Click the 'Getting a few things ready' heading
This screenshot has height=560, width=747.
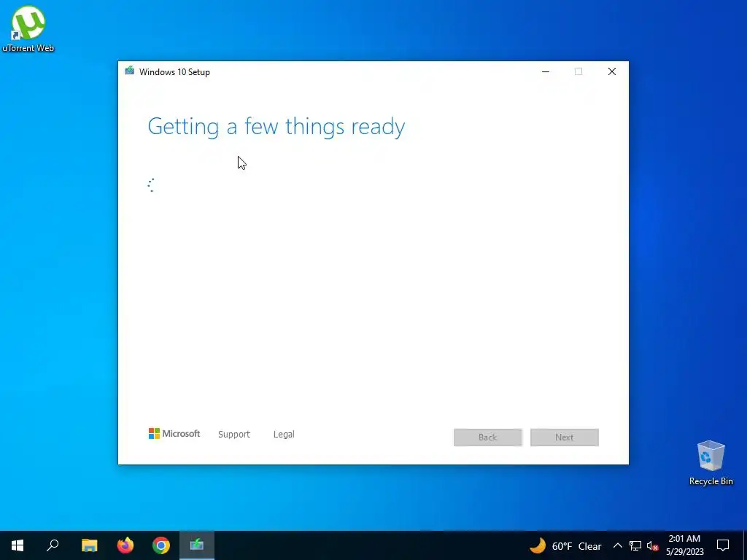276,127
